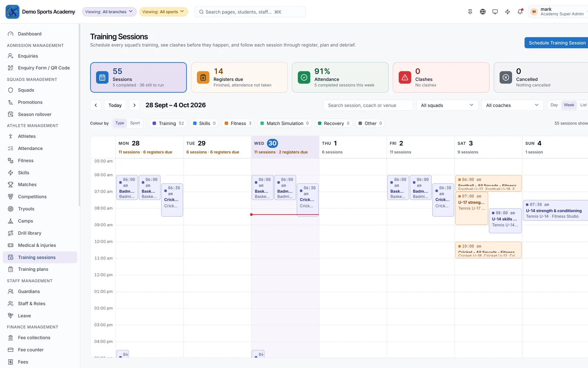Click the pin icon in top bar
588x368 pixels.
point(470,12)
